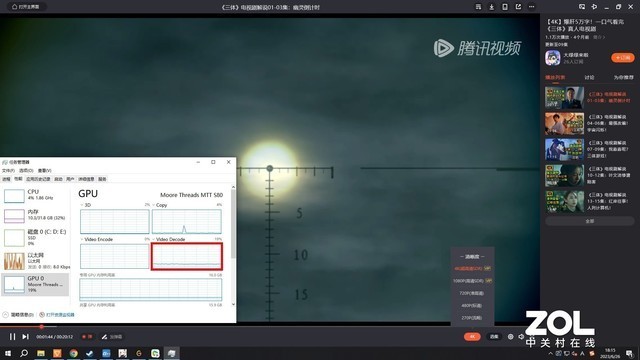Viewport: 640px width, 360px height.
Task: Click the show-all button under the playlist
Action: tap(590, 221)
